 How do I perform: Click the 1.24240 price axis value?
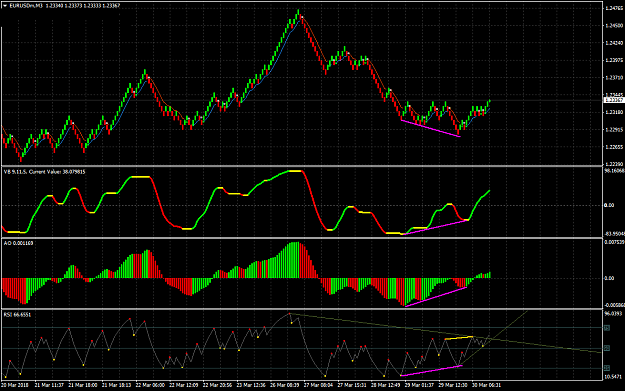[614, 43]
